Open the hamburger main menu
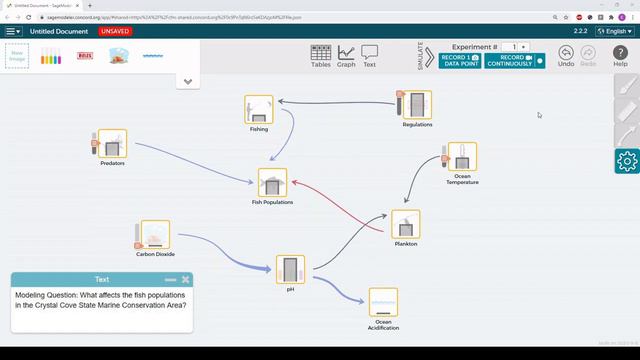 [13, 31]
